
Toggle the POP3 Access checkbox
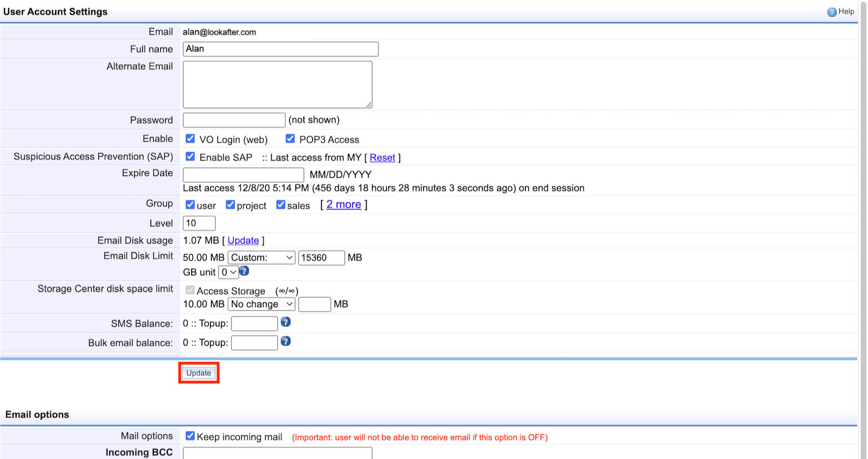(x=290, y=139)
